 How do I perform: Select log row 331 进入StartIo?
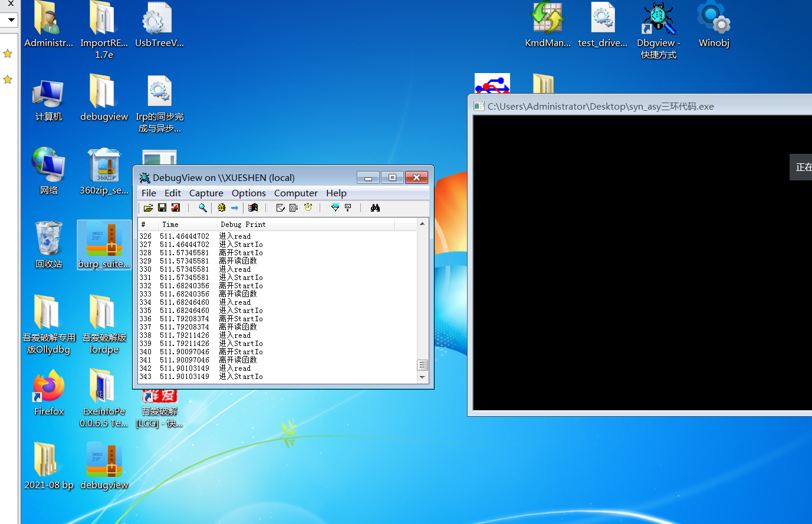click(x=277, y=278)
